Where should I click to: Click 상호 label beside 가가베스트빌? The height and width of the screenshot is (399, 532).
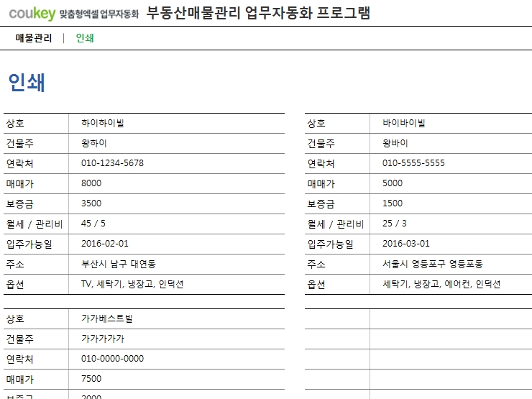pos(15,318)
